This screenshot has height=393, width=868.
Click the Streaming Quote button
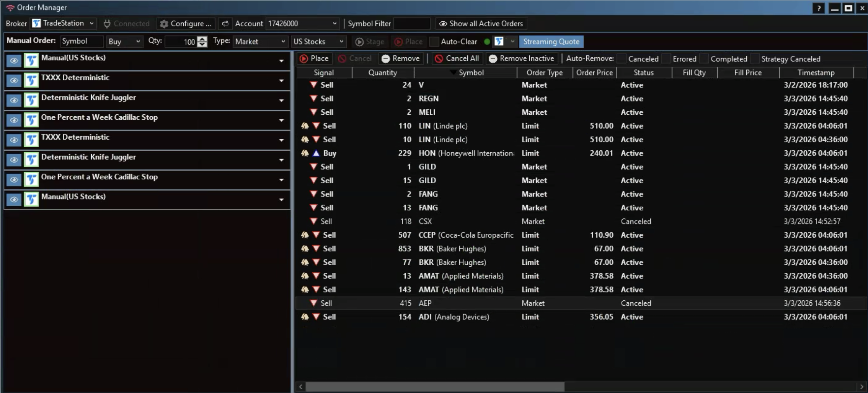[x=551, y=41]
